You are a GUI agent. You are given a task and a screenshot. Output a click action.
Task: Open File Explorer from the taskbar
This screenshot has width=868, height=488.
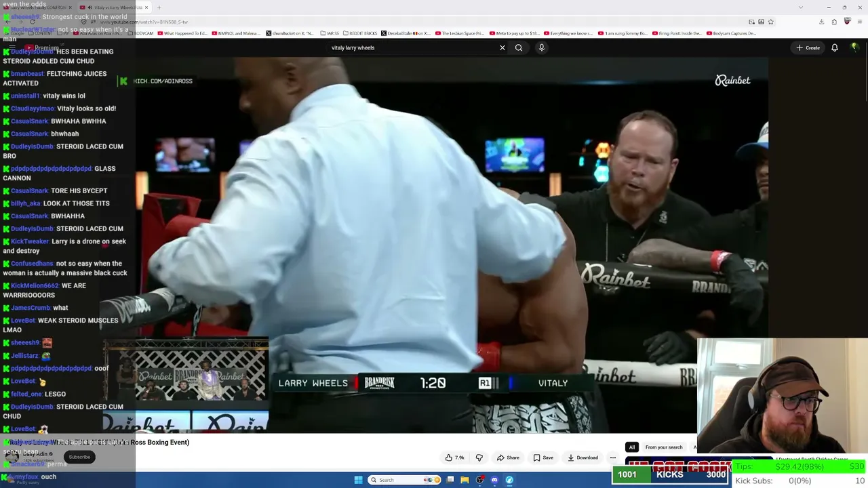[x=465, y=480]
